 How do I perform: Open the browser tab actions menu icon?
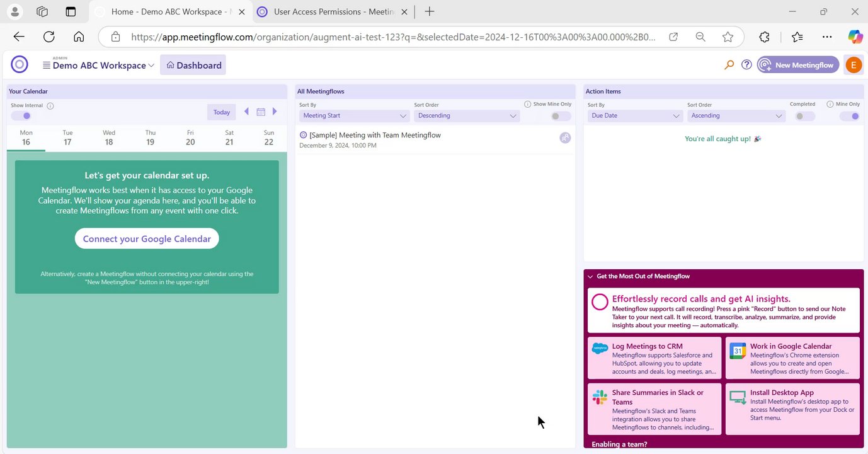[71, 11]
